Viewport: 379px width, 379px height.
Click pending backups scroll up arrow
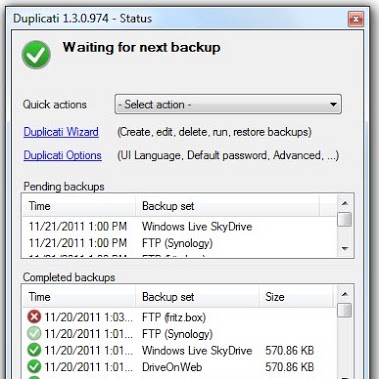point(345,203)
